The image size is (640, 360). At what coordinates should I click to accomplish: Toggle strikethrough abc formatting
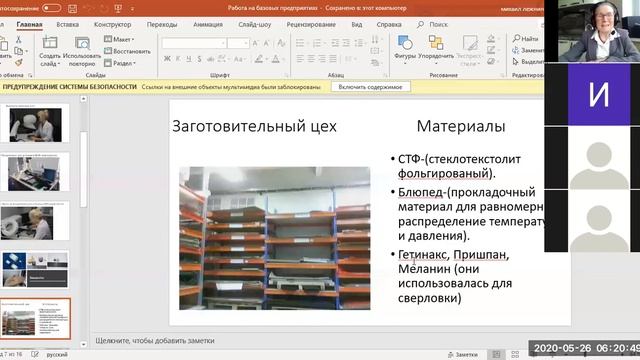210,59
